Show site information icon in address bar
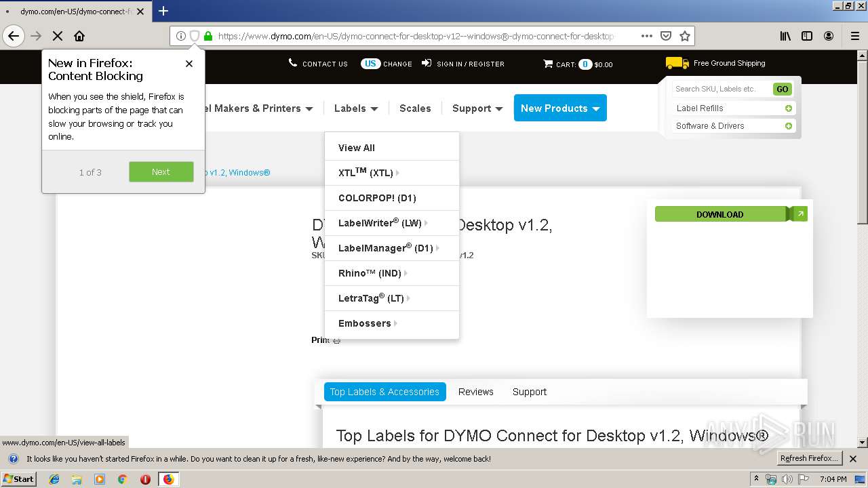 (x=180, y=36)
